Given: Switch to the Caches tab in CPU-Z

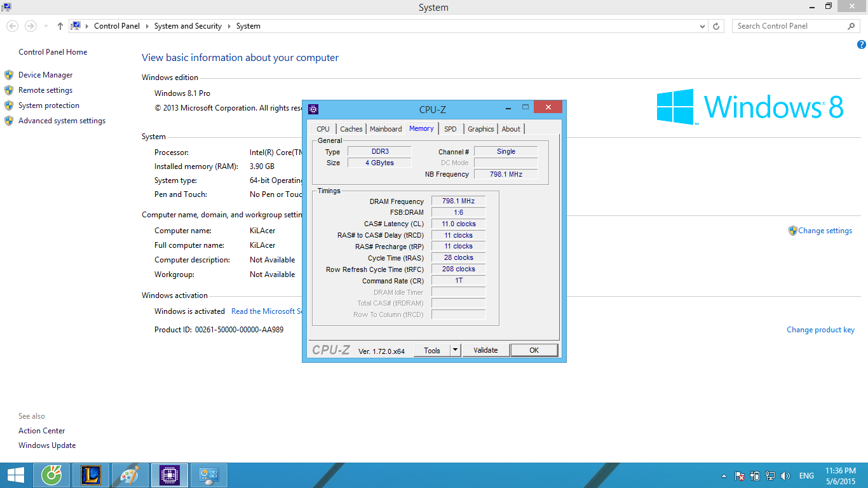Looking at the screenshot, I should (351, 129).
